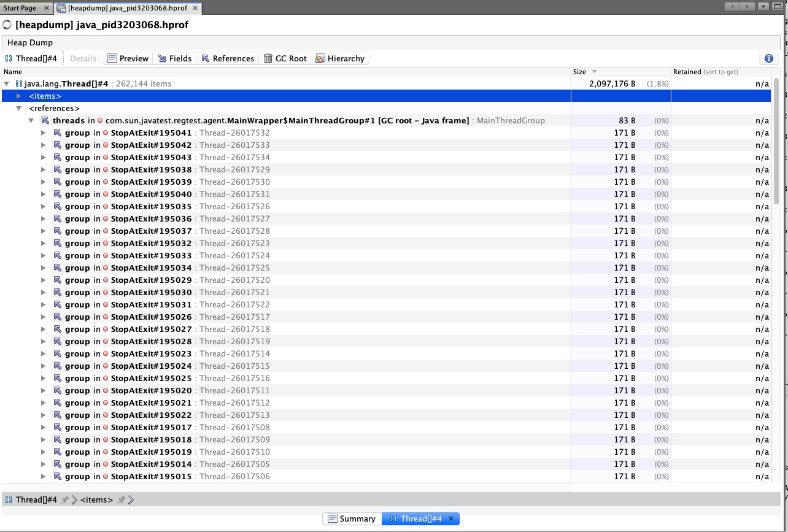Screen dimensions: 788x532
Task: Toggle the Fields details view
Action: pos(175,58)
